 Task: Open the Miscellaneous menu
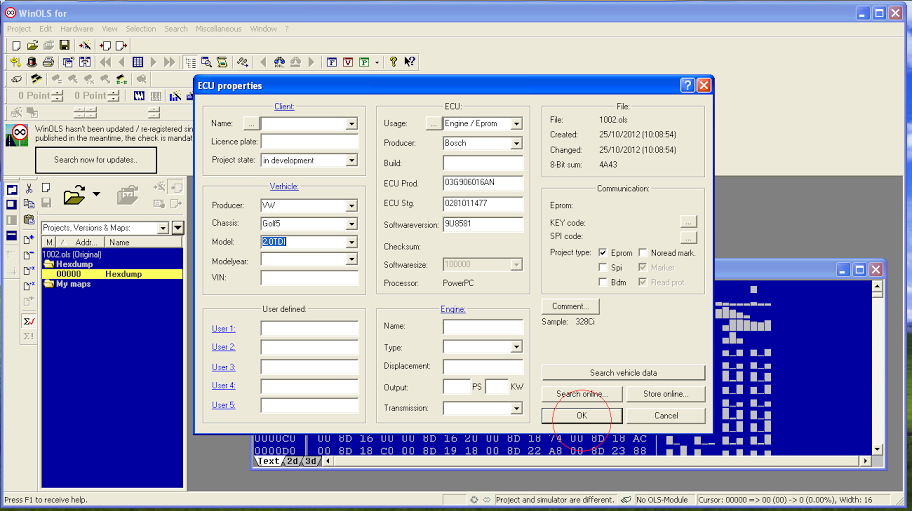(219, 28)
